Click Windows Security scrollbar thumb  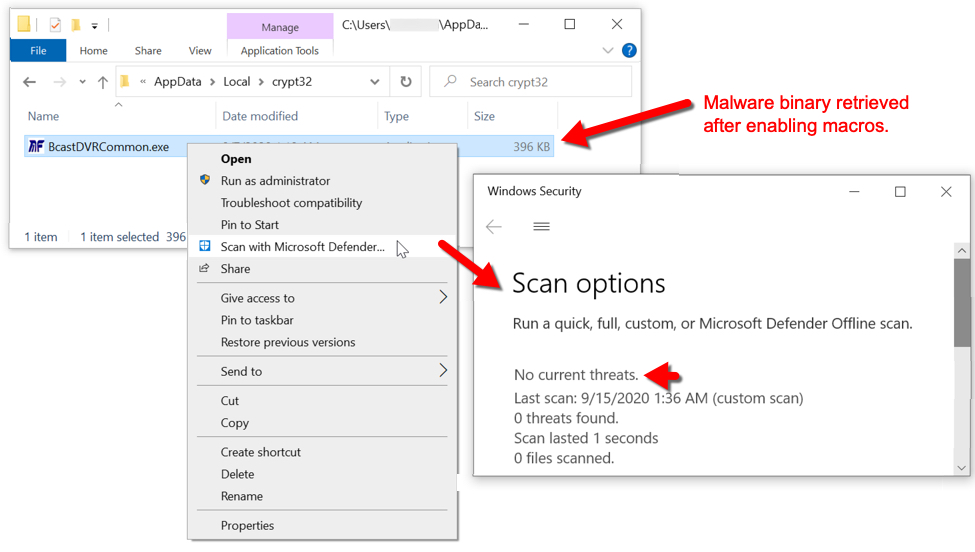pos(962,303)
